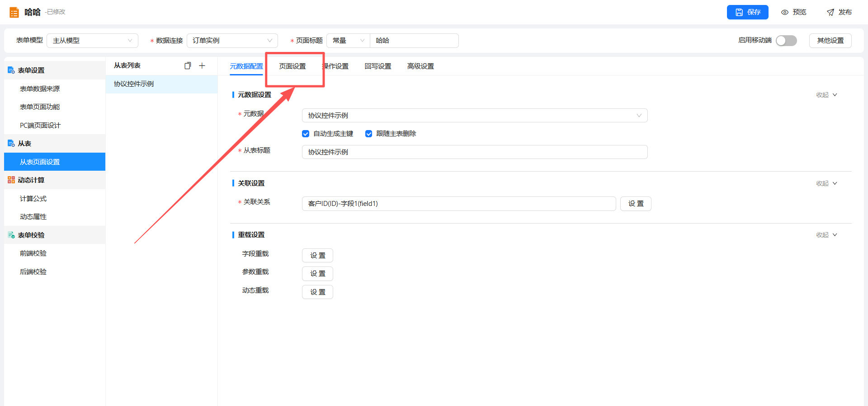
Task: Click the 表单设置 section icon
Action: [x=11, y=70]
